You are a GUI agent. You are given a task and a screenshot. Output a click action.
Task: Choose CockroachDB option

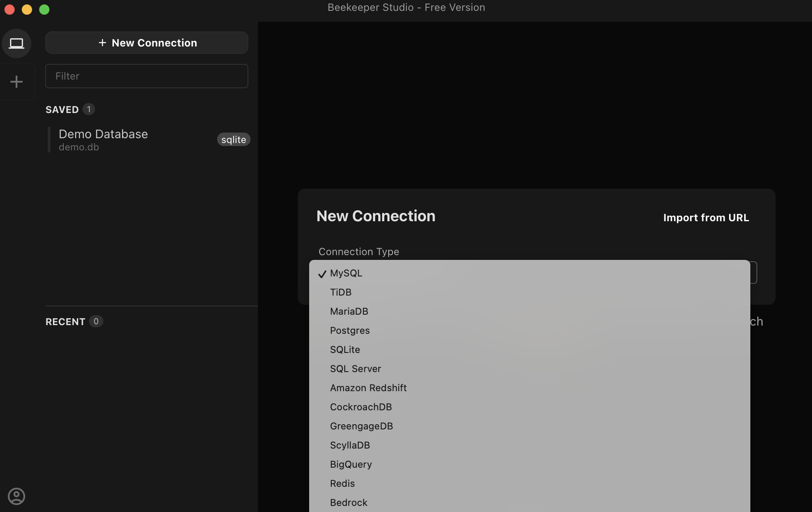pyautogui.click(x=529, y=407)
